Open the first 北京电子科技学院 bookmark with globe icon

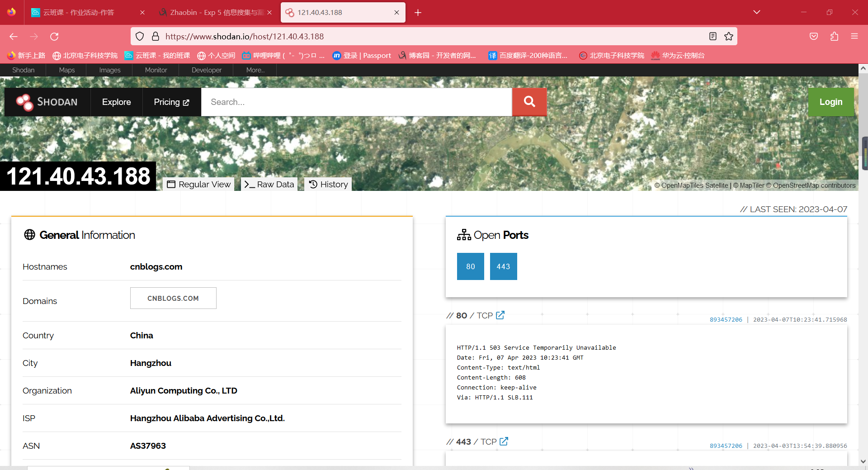point(85,56)
